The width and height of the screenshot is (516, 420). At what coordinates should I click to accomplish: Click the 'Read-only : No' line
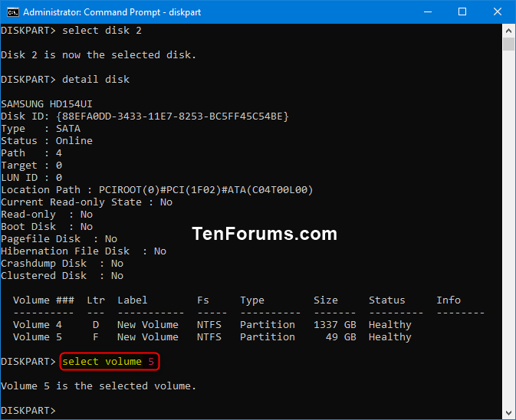(47, 215)
